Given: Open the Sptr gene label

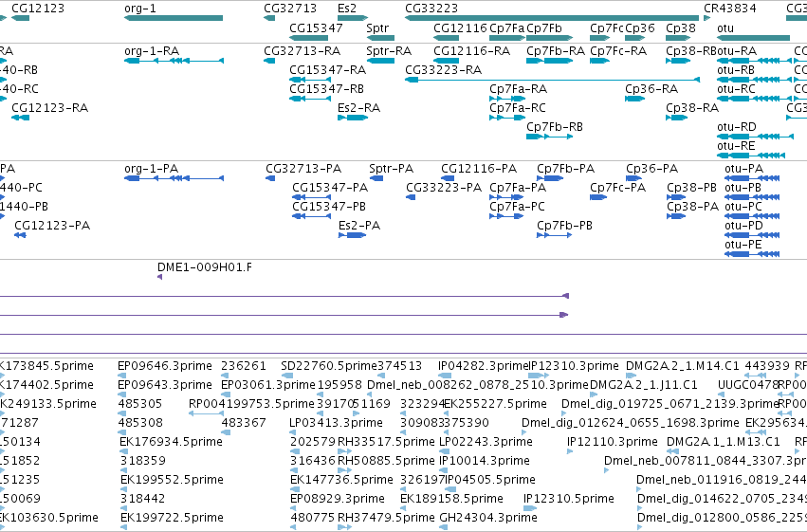Looking at the screenshot, I should [x=377, y=28].
